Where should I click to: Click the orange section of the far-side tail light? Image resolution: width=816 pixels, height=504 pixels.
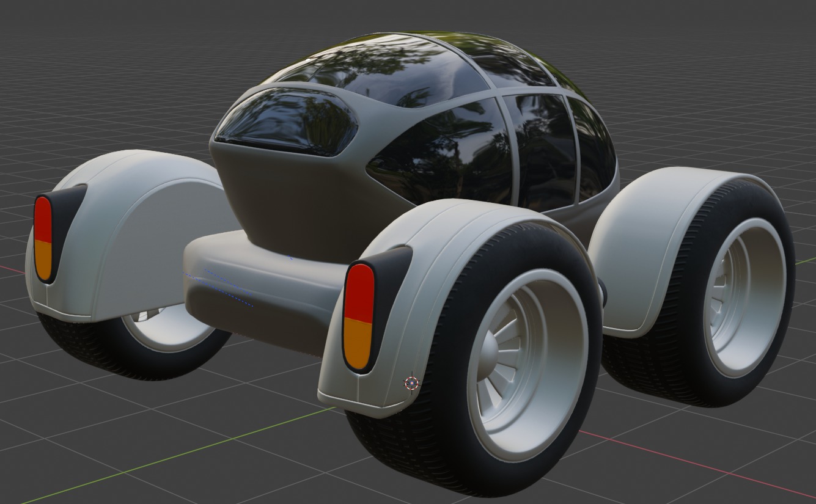(x=43, y=260)
